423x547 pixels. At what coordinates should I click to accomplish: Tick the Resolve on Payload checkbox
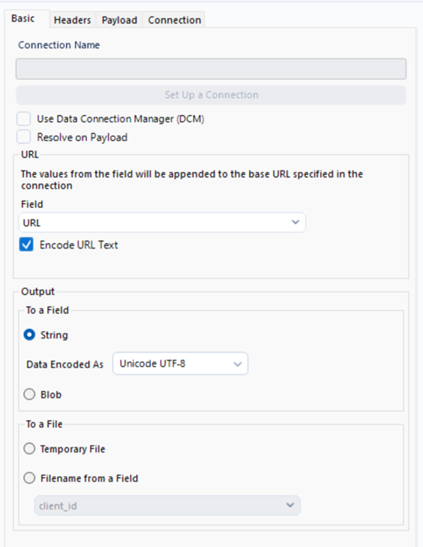point(24,137)
